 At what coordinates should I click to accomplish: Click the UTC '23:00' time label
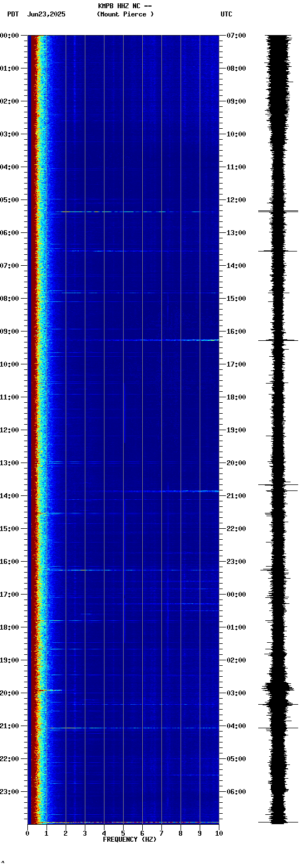pyautogui.click(x=236, y=562)
